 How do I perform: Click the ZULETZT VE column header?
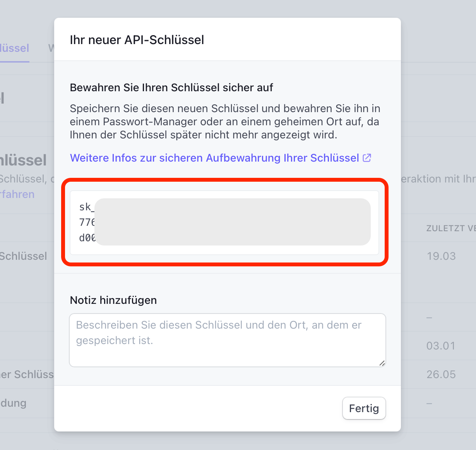pyautogui.click(x=451, y=228)
